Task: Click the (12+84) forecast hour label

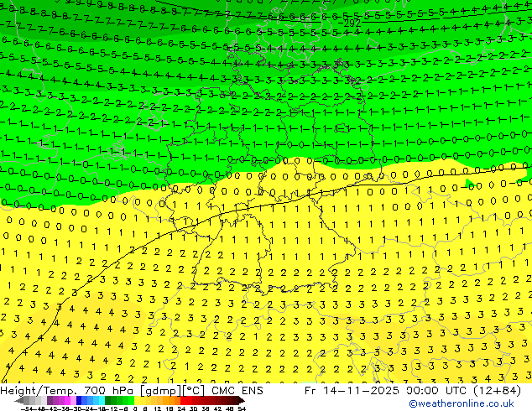Action: click(x=495, y=390)
